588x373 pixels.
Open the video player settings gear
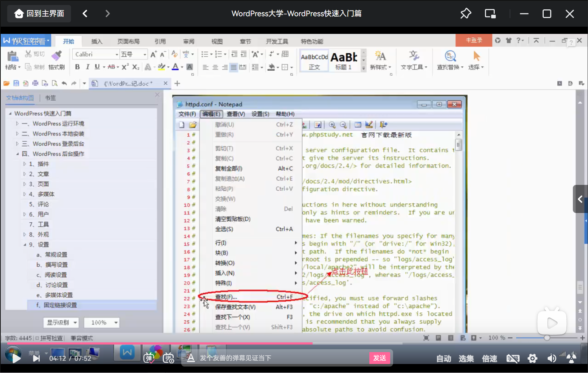click(x=532, y=358)
